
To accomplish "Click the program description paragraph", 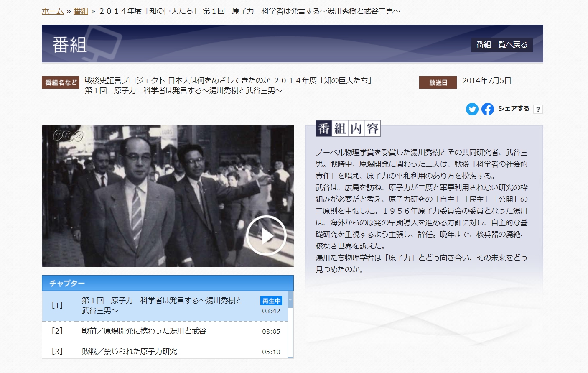I will [x=422, y=211].
